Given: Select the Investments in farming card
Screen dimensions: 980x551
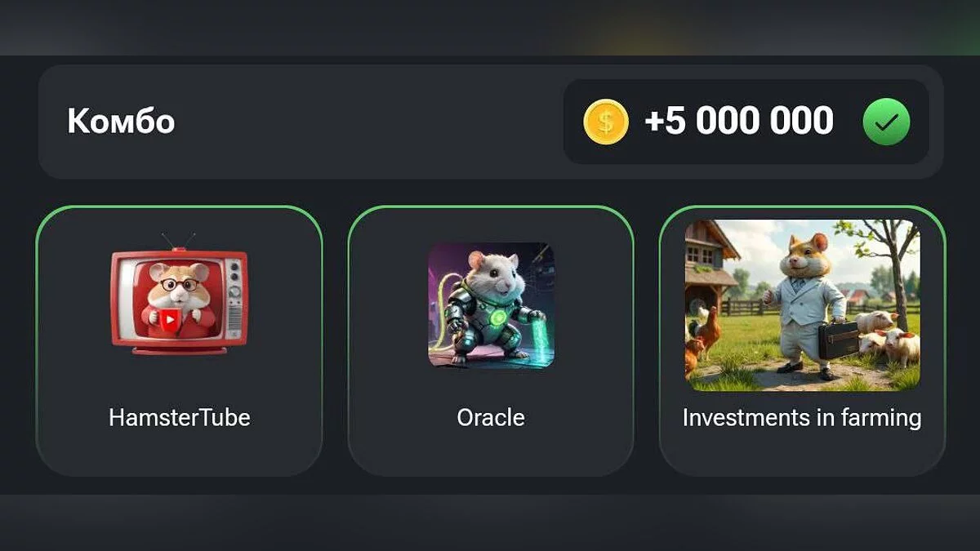Looking at the screenshot, I should (802, 341).
